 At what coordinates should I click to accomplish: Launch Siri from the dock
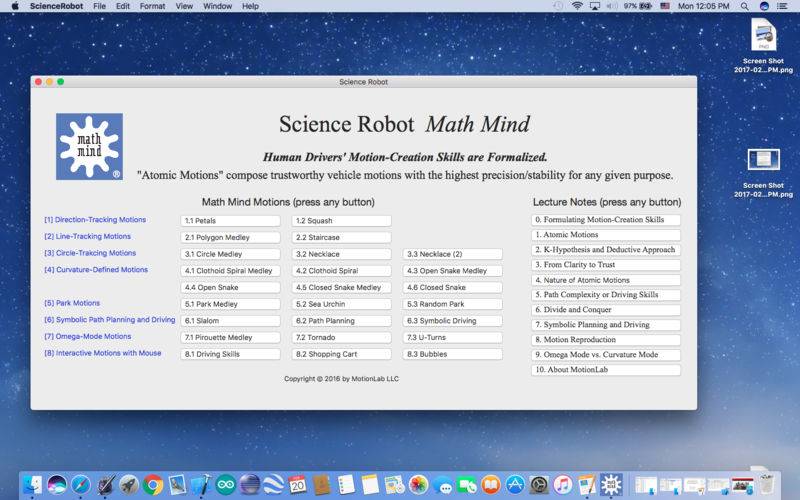point(57,485)
